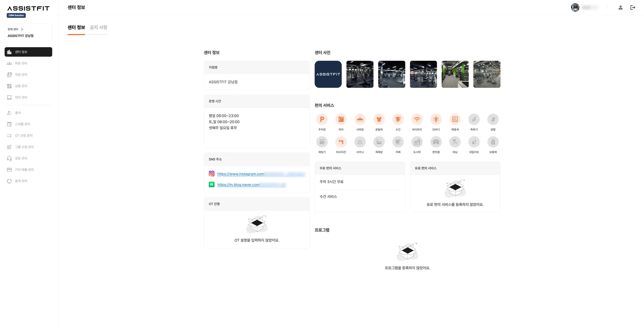Click the 주차장 parking amenity icon
Image resolution: width=644 pixels, height=331 pixels.
pyautogui.click(x=322, y=119)
